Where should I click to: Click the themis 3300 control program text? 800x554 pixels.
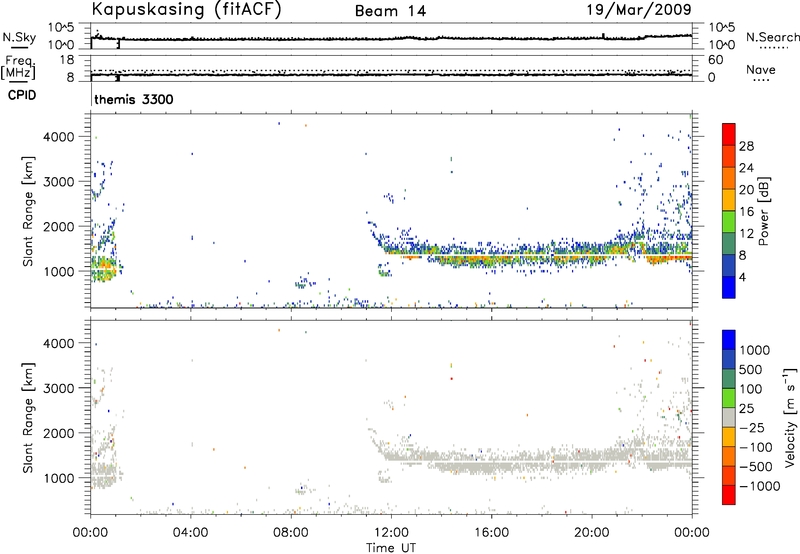(134, 99)
